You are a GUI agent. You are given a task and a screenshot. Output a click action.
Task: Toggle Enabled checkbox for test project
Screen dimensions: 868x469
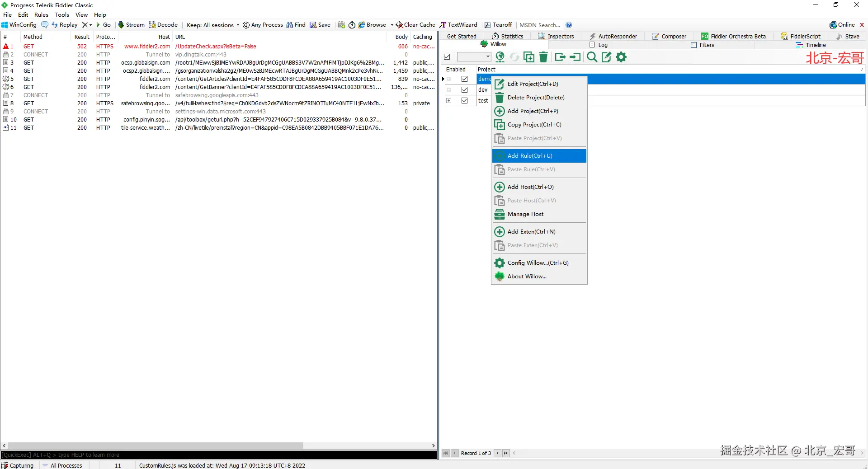coord(464,101)
